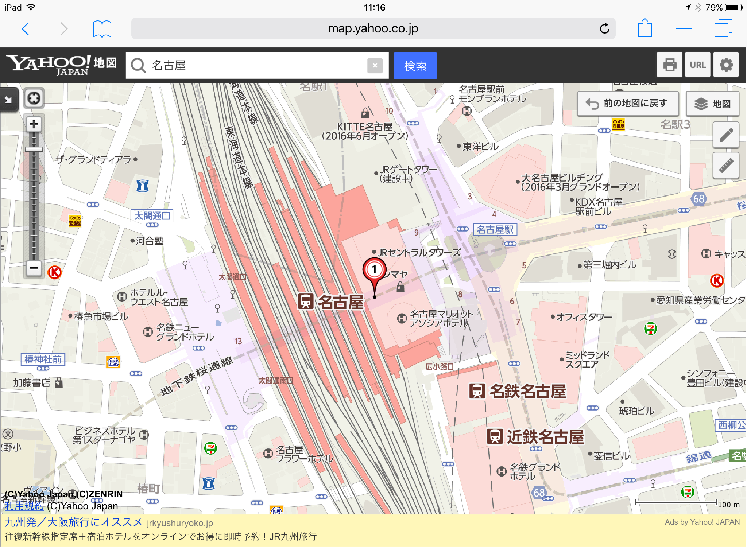Click police box icon near ザ・グランドティアラ
The image size is (747, 560).
coord(142,186)
